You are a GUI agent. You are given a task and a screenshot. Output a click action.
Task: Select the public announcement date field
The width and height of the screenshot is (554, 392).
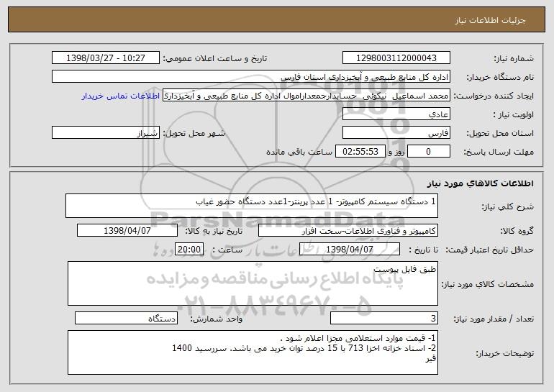click(x=106, y=58)
